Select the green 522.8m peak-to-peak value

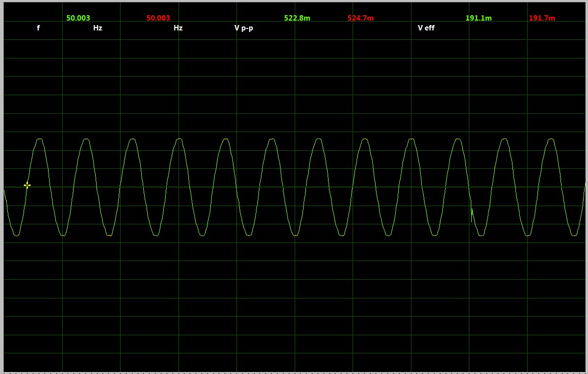(297, 18)
